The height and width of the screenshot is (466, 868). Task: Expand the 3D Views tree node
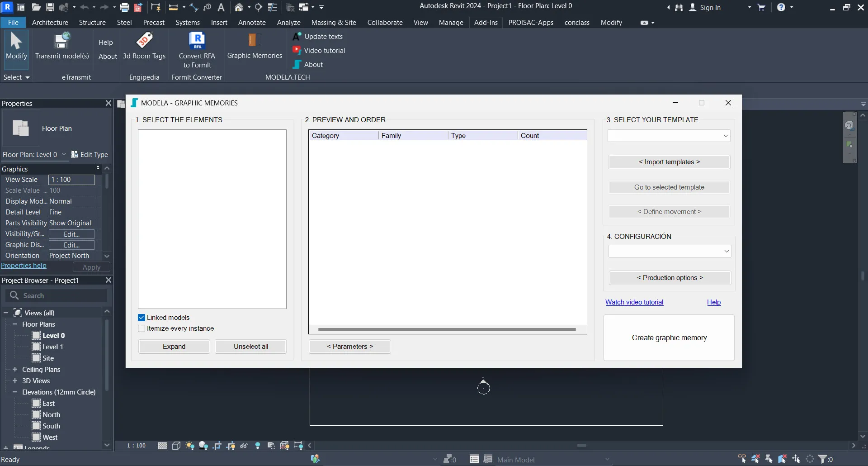15,381
